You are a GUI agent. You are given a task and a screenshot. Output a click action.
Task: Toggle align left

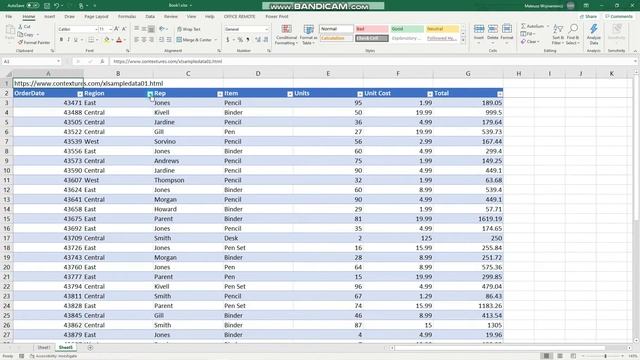137,40
